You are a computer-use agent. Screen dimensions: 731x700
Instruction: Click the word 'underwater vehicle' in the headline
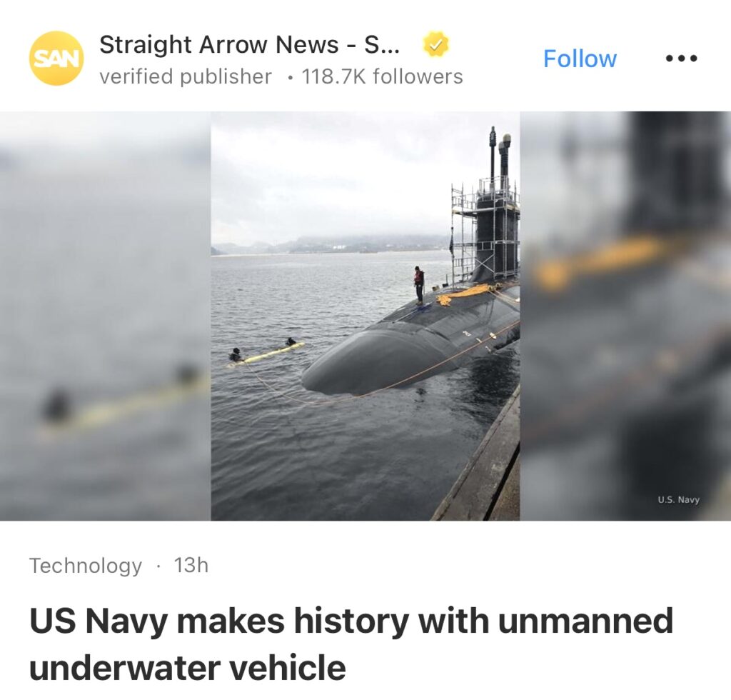188,667
